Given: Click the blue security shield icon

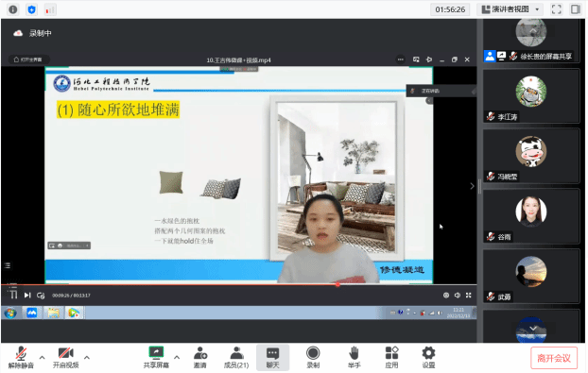Looking at the screenshot, I should (32, 9).
